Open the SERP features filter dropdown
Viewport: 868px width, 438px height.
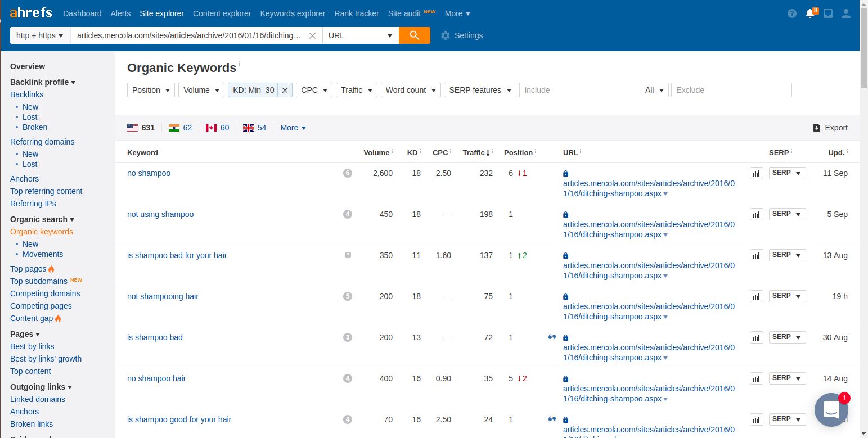[x=480, y=90]
